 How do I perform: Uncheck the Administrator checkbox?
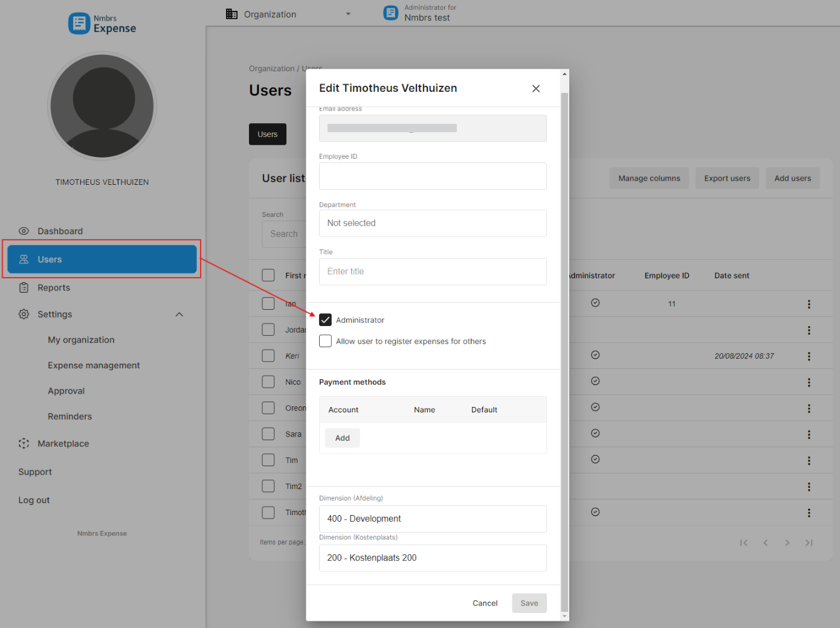coord(325,320)
